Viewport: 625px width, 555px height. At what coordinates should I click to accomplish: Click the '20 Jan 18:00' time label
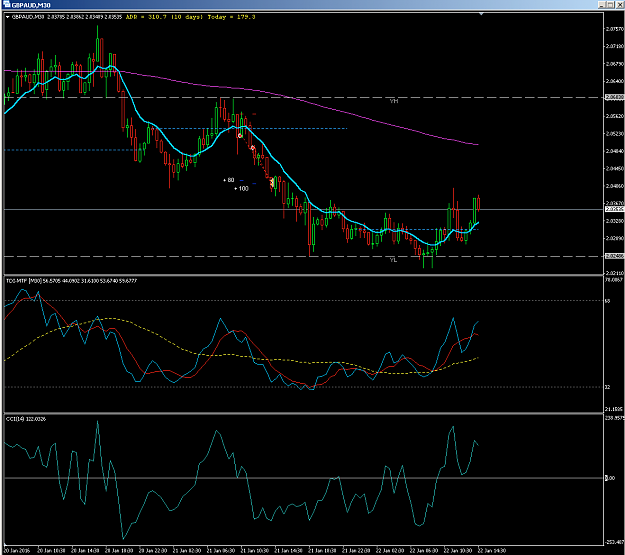(x=119, y=551)
